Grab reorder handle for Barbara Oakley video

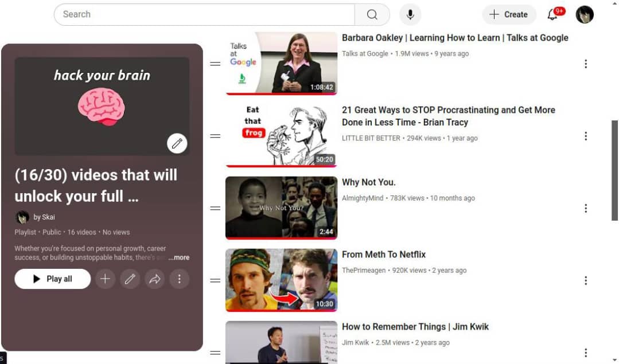pyautogui.click(x=215, y=64)
